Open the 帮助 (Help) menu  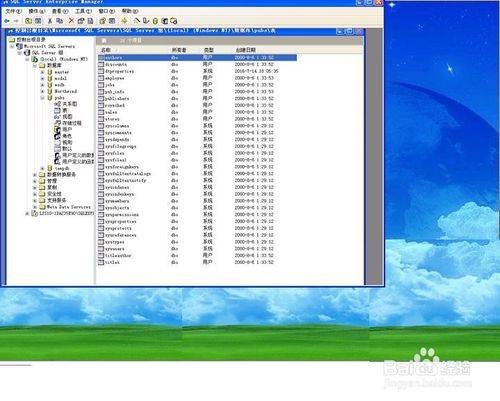coord(130,11)
